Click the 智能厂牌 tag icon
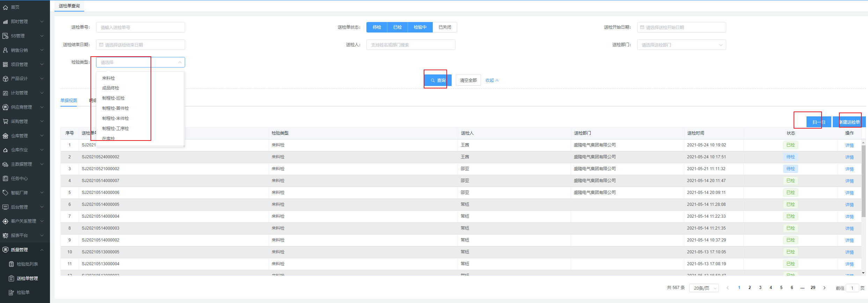Viewport: 868px width, 303px height. [x=5, y=193]
